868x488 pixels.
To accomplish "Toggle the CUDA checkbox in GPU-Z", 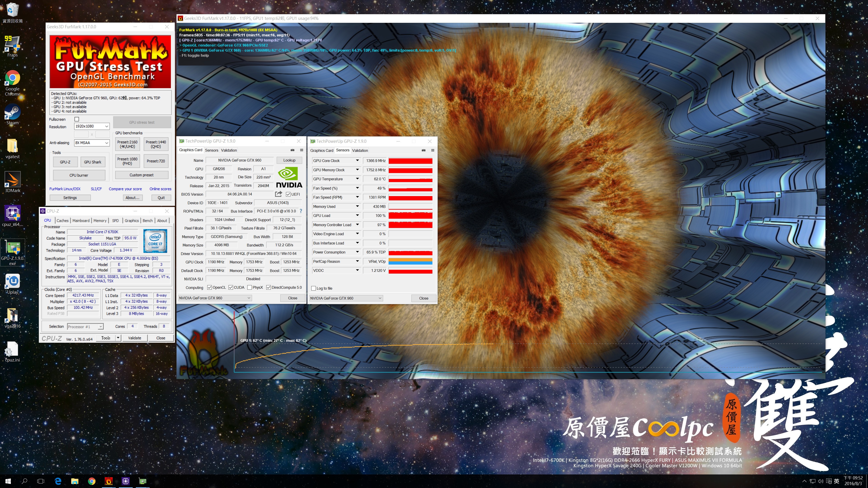I will [231, 287].
